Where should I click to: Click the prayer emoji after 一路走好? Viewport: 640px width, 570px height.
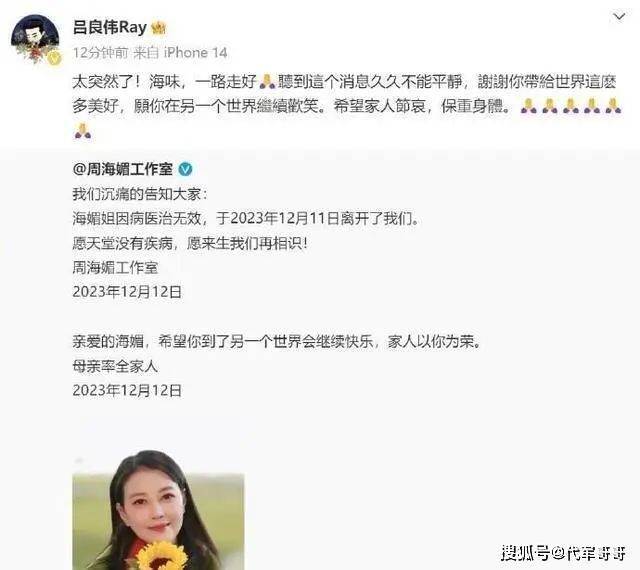point(267,82)
